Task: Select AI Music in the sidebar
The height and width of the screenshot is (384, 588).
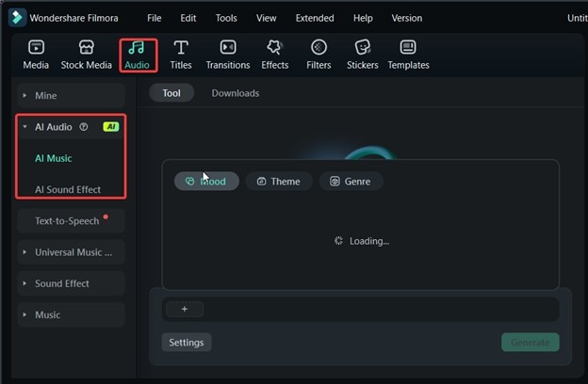Action: click(54, 158)
